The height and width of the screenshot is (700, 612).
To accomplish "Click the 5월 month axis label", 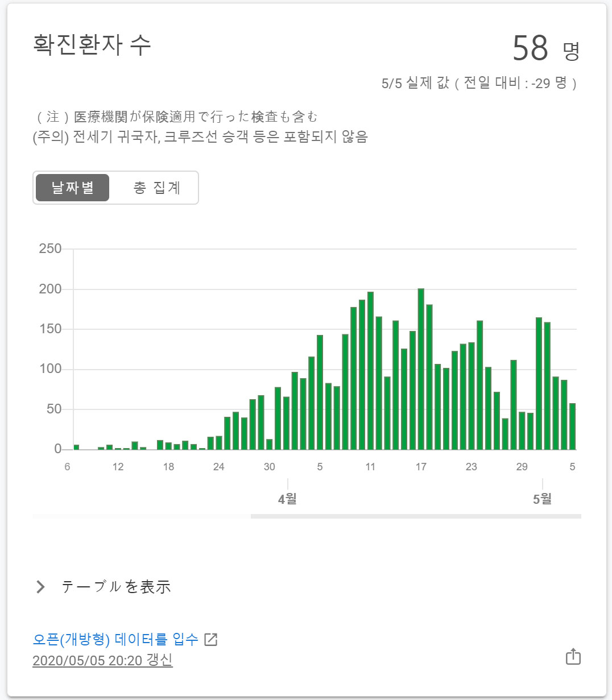I will pyautogui.click(x=542, y=499).
